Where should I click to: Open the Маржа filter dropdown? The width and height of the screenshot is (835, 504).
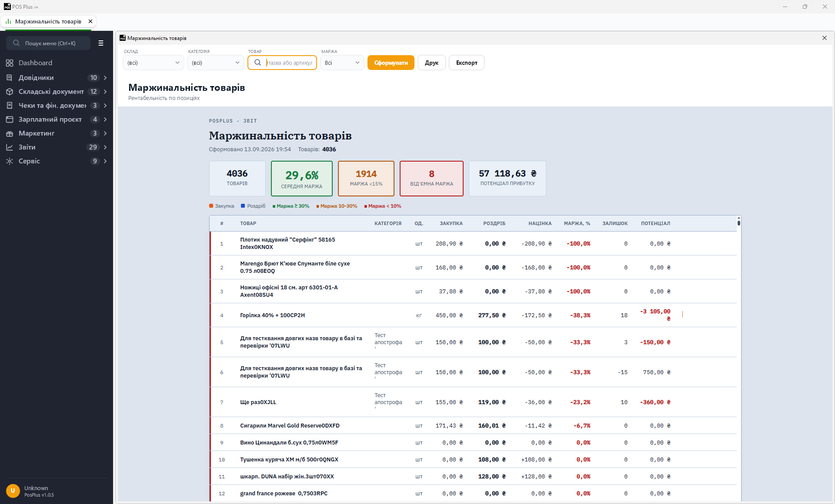tap(342, 63)
